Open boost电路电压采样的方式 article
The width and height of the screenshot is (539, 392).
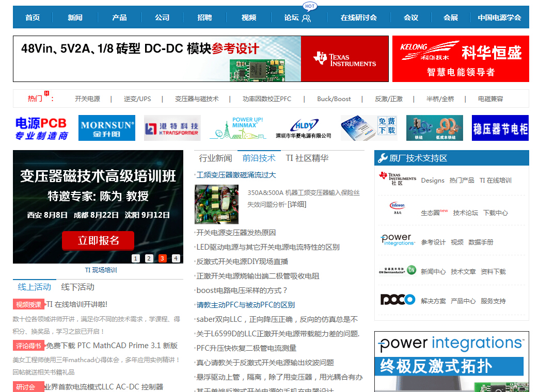[242, 291]
